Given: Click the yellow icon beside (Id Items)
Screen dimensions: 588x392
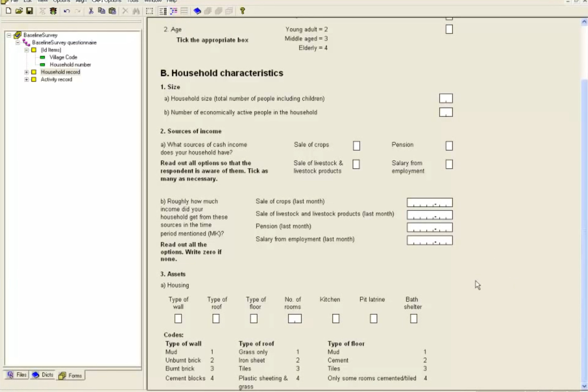Looking at the screenshot, I should [34, 50].
